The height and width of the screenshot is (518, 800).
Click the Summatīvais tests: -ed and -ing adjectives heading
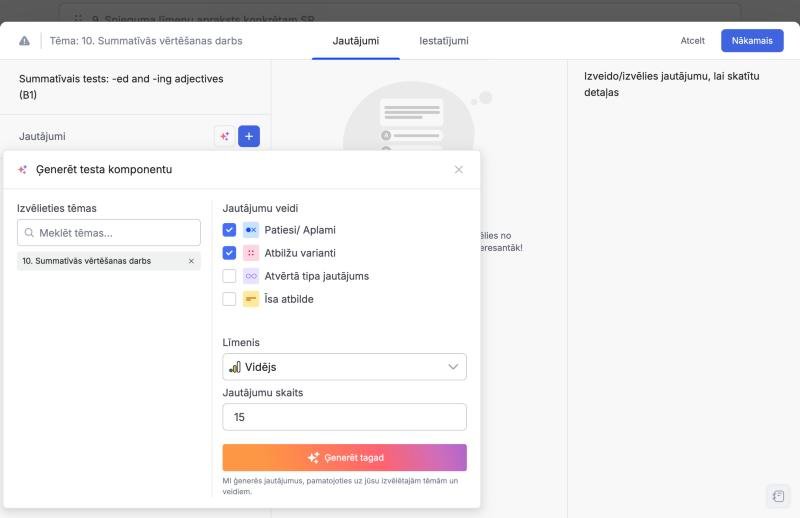[121, 87]
